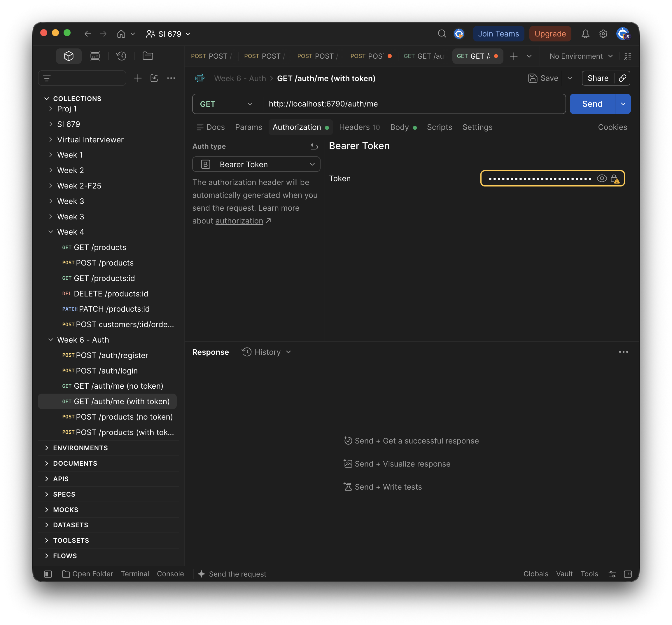Open the SI 679 workspace switcher
Screen dimensions: 672x625
click(169, 34)
